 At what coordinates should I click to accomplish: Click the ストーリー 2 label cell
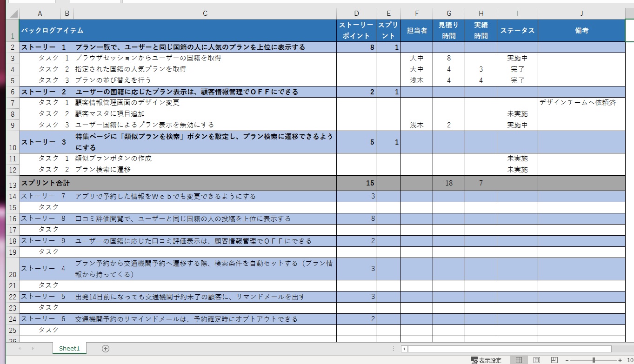(40, 92)
